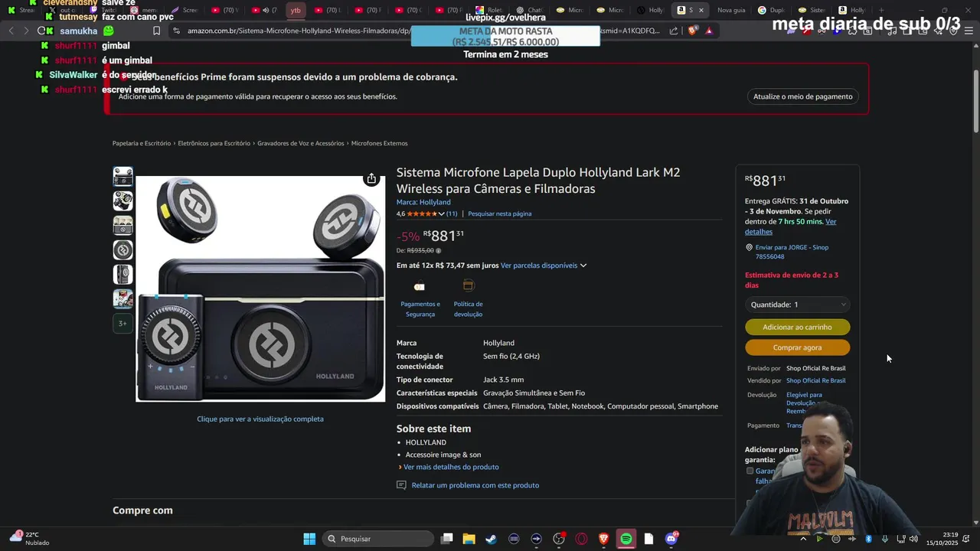Open Brave browser taskbar icon
Screen dimensions: 980x551
click(x=603, y=539)
